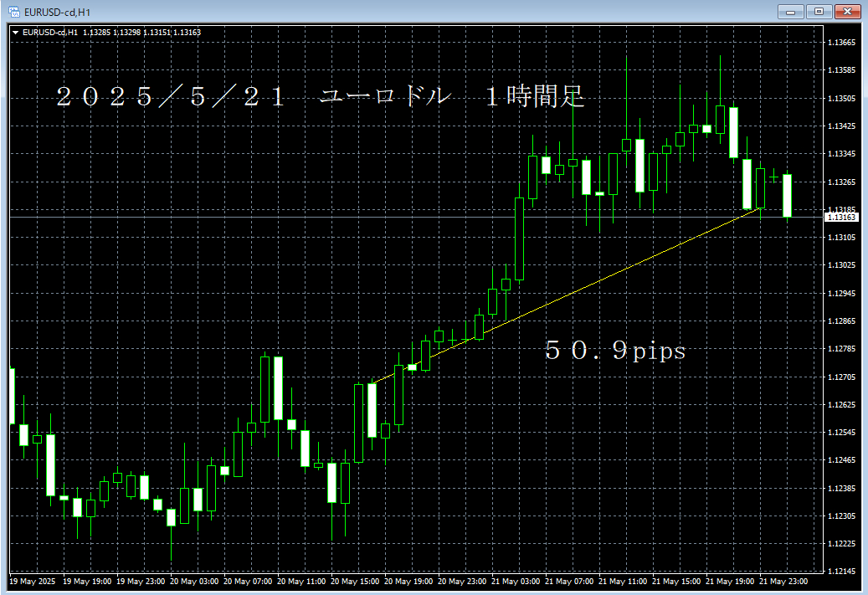Click the 1.13505 price scale label
This screenshot has width=868, height=595.
pyautogui.click(x=841, y=99)
